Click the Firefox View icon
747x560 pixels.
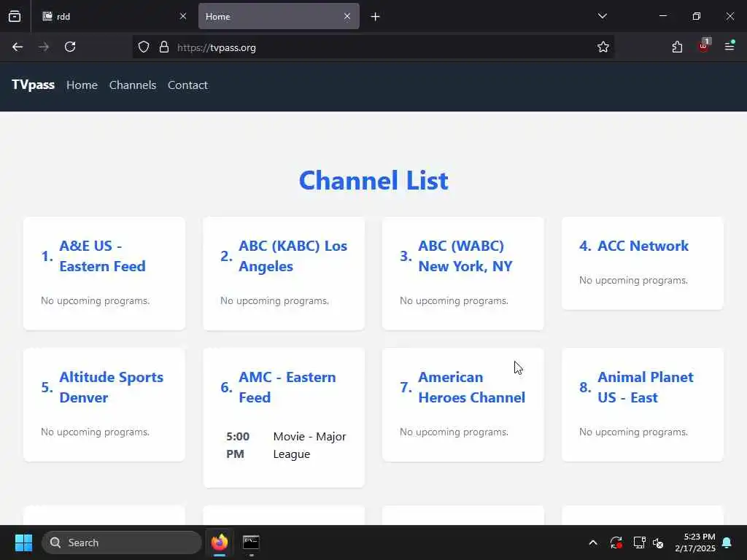[15, 17]
